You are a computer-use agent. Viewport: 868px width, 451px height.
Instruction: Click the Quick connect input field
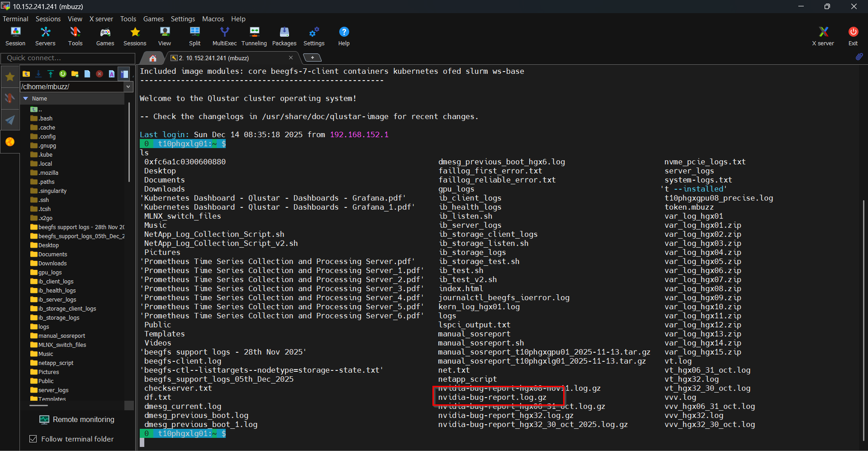click(68, 58)
